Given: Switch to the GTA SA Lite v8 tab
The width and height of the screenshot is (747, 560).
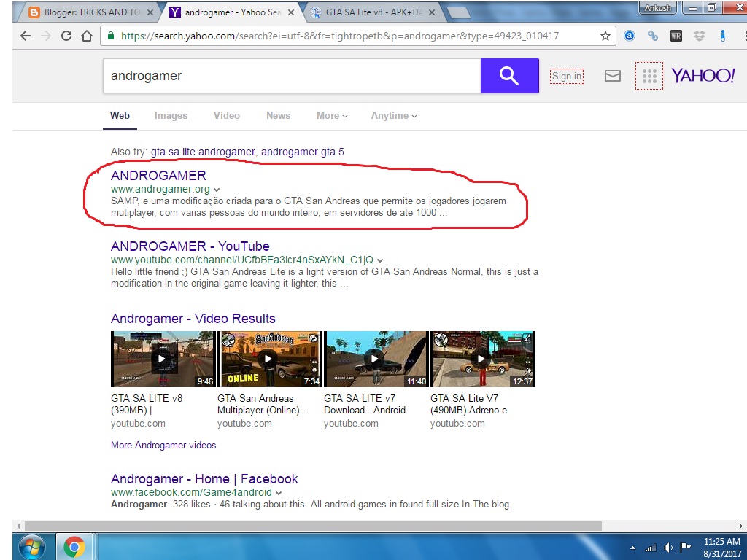Looking at the screenshot, I should pos(374,12).
